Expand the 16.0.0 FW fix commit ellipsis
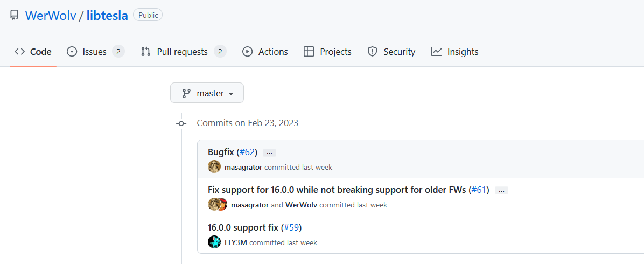The image size is (644, 264). (x=501, y=190)
